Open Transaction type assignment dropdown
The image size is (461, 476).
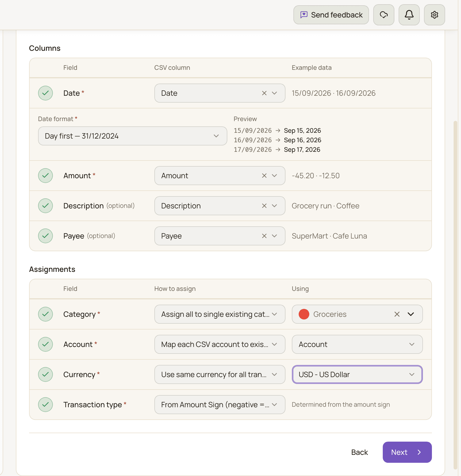coord(220,405)
